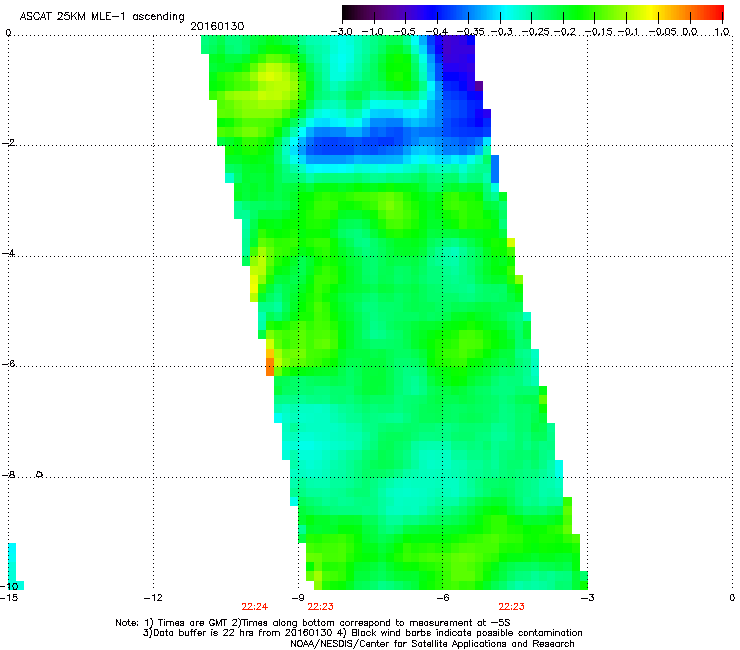
Task: Click the orange data cell in the swath
Action: coord(269,367)
